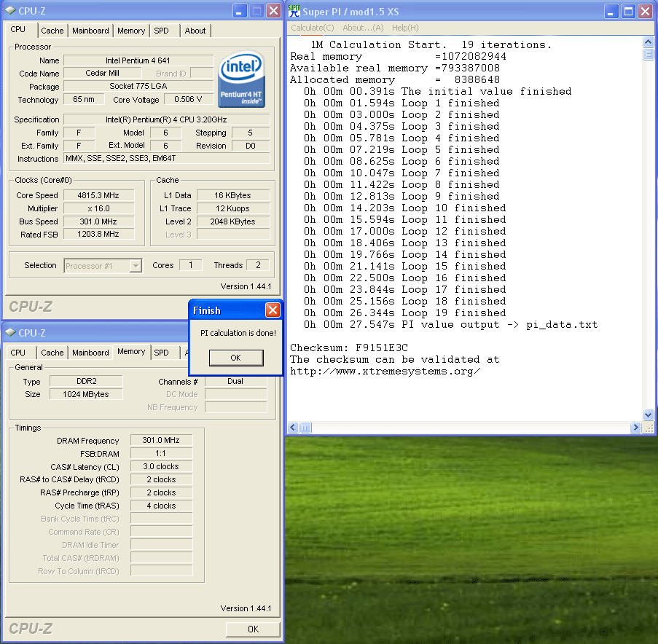Click the processor Name field Intel Pentium 4 641

138,60
